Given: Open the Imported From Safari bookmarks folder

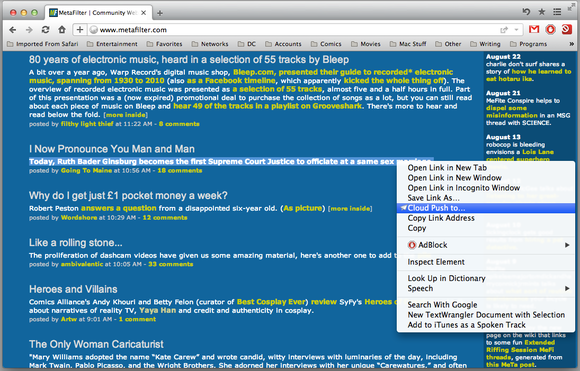Looking at the screenshot, I should pyautogui.click(x=43, y=44).
